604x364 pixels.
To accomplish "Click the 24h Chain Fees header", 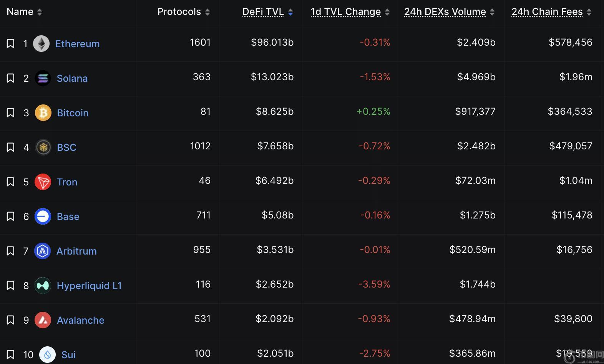I will (547, 12).
